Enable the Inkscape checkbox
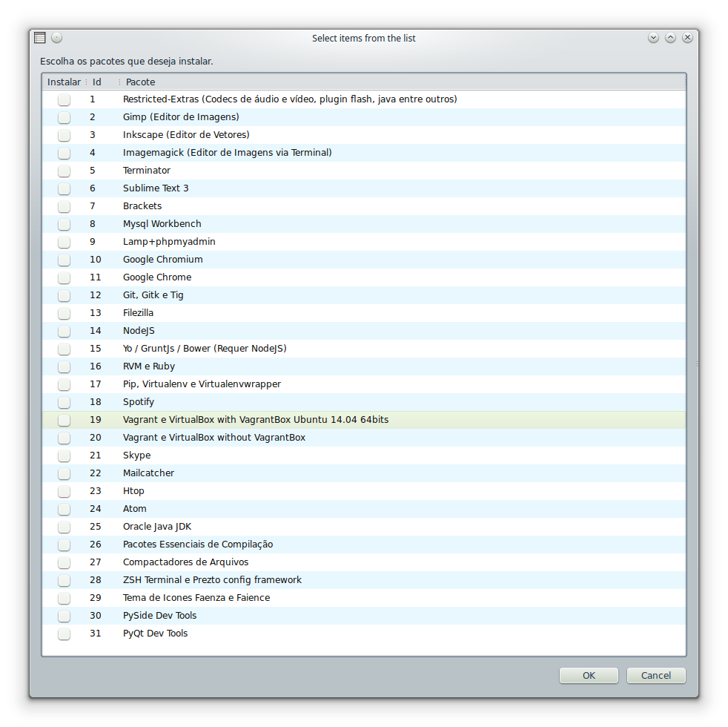 click(x=64, y=135)
